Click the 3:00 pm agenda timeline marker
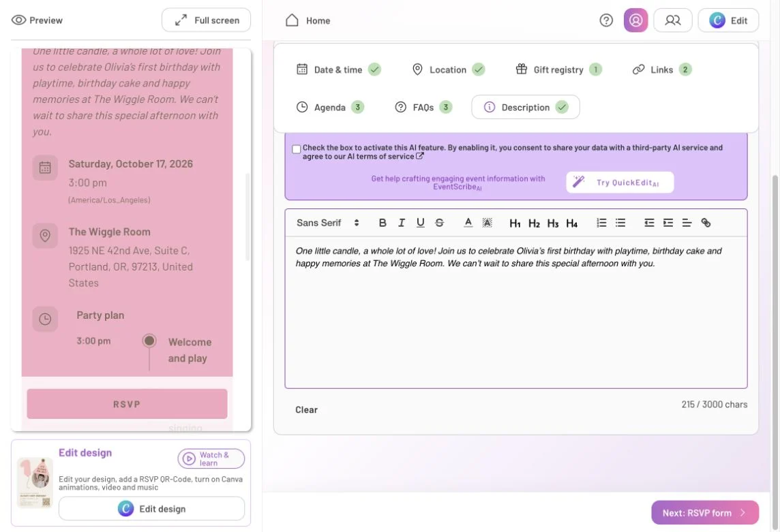Image resolution: width=780 pixels, height=532 pixels. [x=149, y=341]
